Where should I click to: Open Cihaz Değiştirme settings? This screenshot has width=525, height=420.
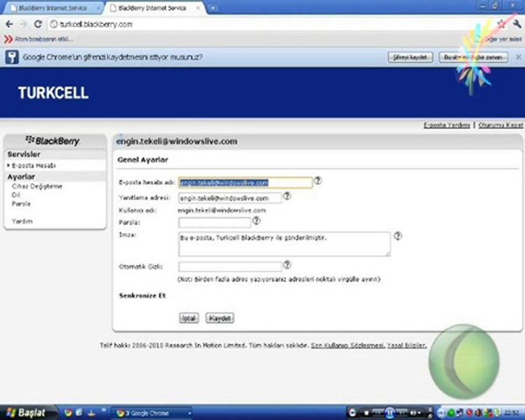click(37, 186)
